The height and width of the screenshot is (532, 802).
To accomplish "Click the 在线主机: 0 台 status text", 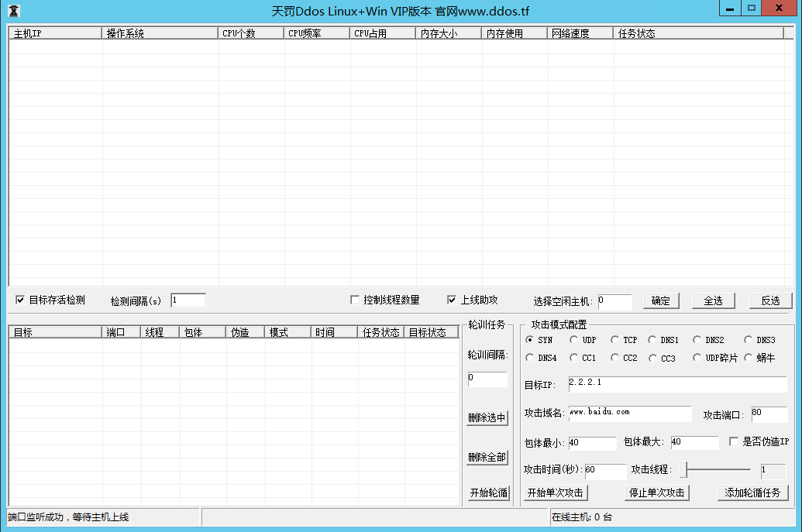I will [582, 517].
